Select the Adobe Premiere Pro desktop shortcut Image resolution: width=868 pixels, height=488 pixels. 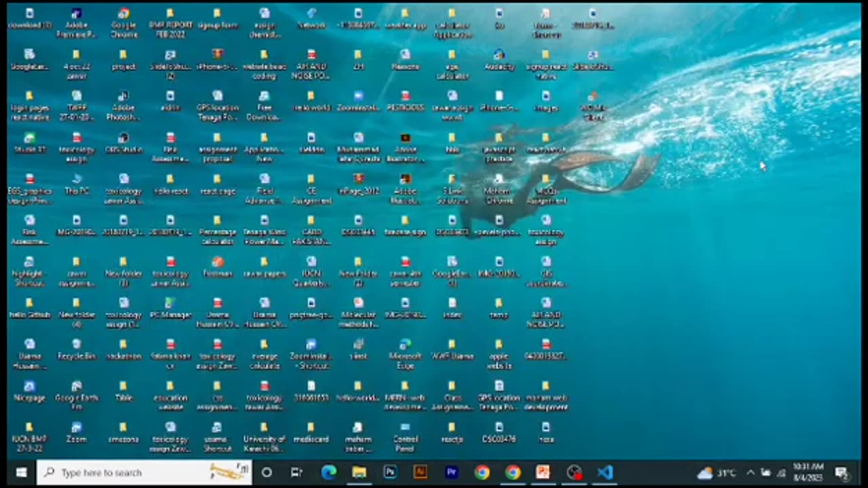[76, 23]
